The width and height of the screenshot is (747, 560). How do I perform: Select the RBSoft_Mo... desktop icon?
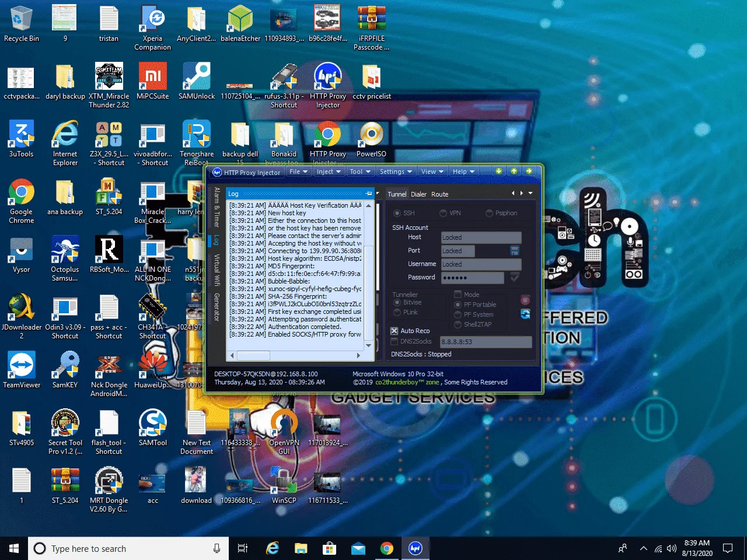(x=109, y=255)
